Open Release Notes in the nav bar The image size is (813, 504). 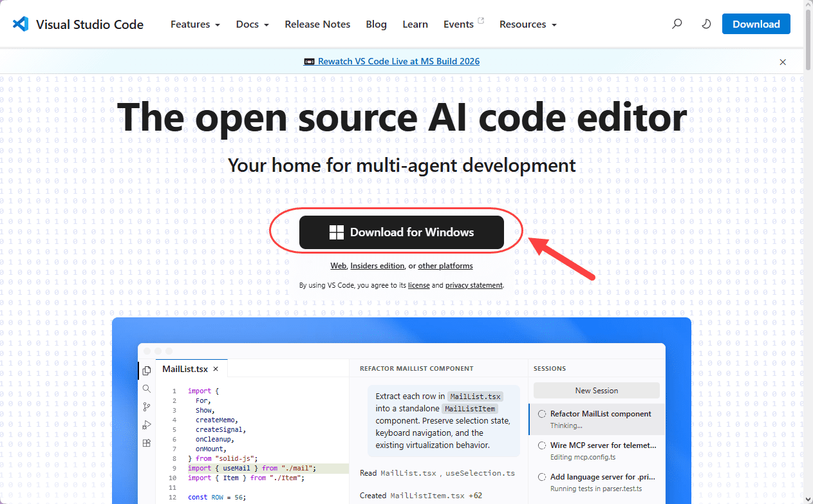pyautogui.click(x=317, y=24)
